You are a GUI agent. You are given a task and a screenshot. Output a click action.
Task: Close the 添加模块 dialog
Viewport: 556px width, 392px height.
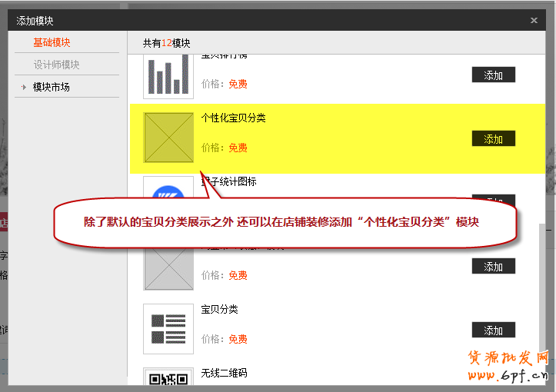(x=534, y=21)
